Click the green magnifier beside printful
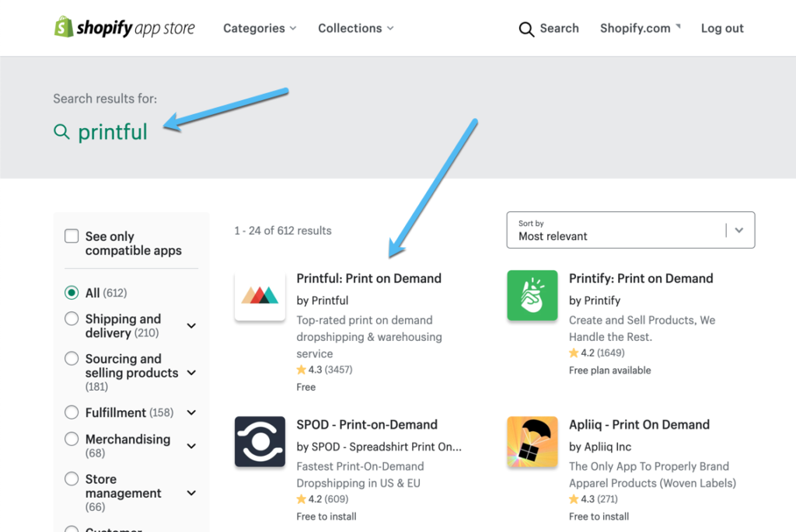This screenshot has height=532, width=796. [x=61, y=132]
